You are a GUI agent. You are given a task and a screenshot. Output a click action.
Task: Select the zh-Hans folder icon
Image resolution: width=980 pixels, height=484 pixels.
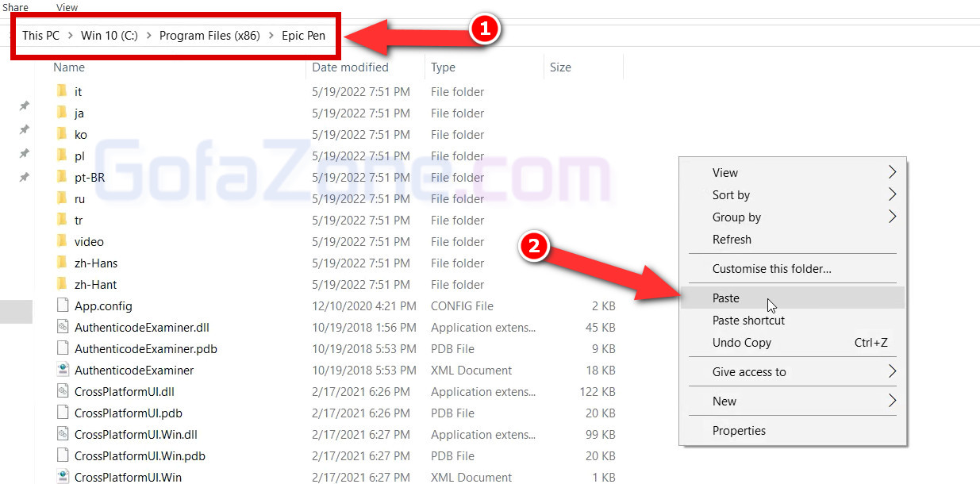[63, 263]
